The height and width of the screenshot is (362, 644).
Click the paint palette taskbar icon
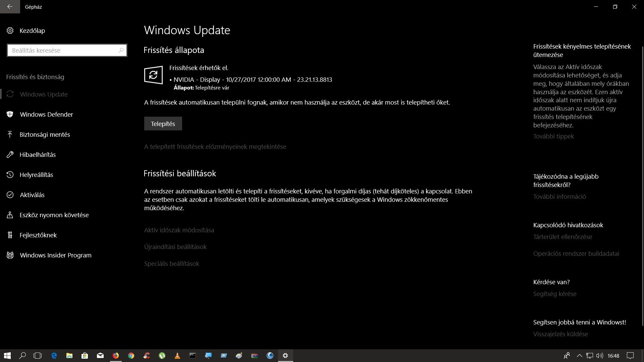coord(239,356)
